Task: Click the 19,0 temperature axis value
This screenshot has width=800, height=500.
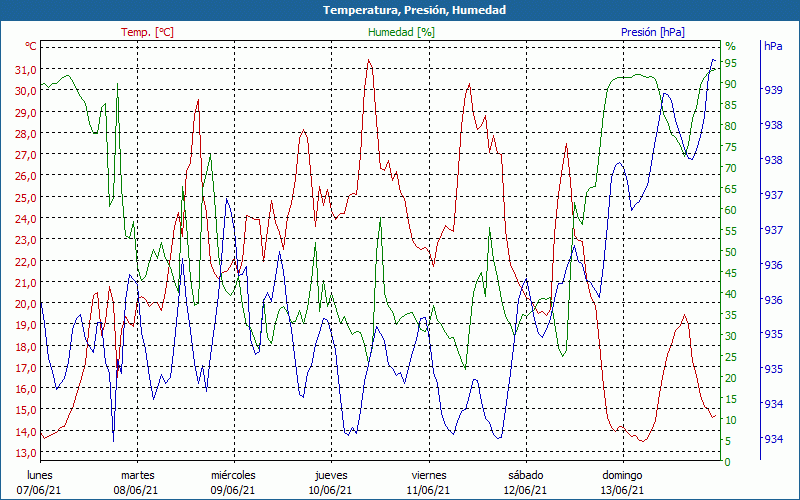Action: (24, 325)
